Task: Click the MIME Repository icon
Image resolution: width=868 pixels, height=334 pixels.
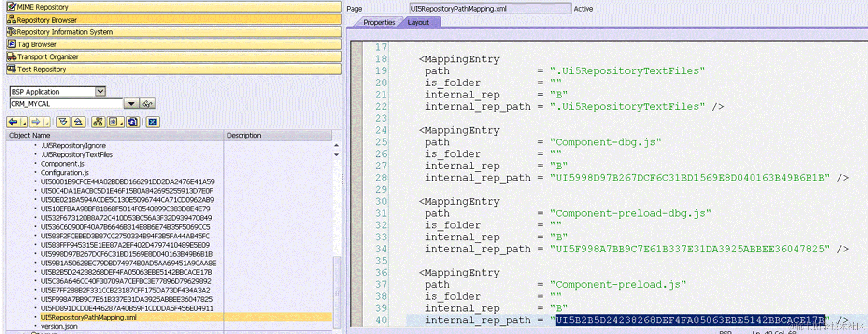Action: tap(12, 7)
